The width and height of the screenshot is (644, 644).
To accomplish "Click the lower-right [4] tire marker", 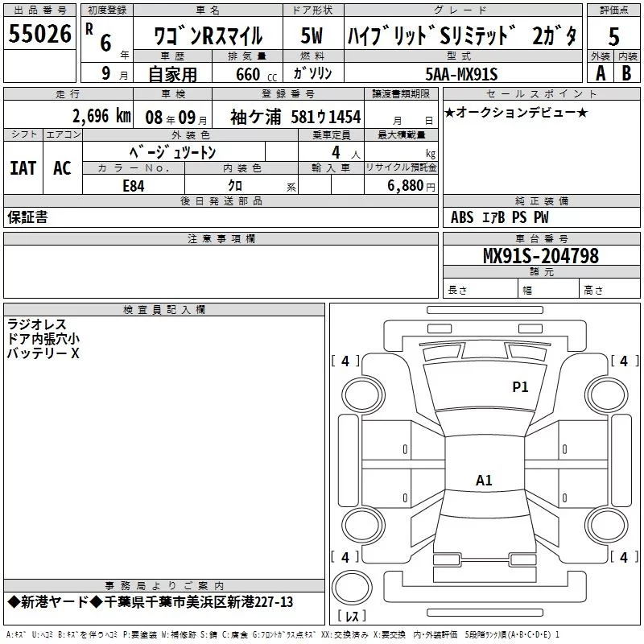I will 624,557.
